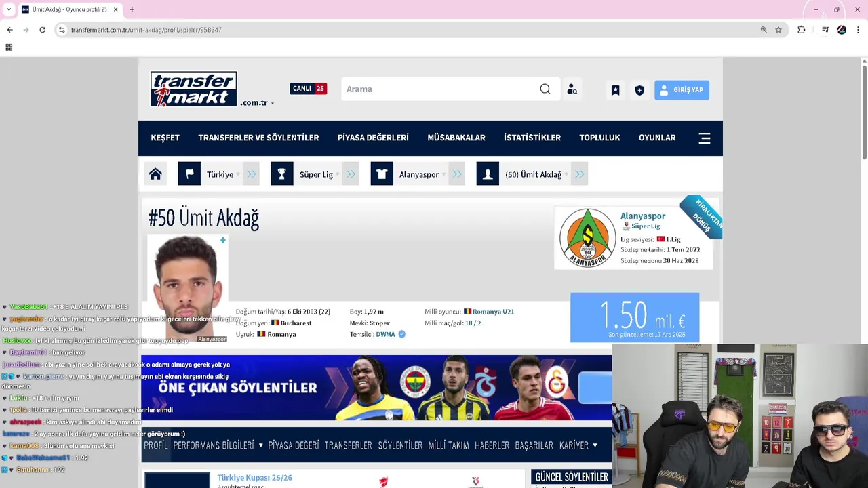Click the shield plus icon
868x488 pixels.
coord(639,90)
